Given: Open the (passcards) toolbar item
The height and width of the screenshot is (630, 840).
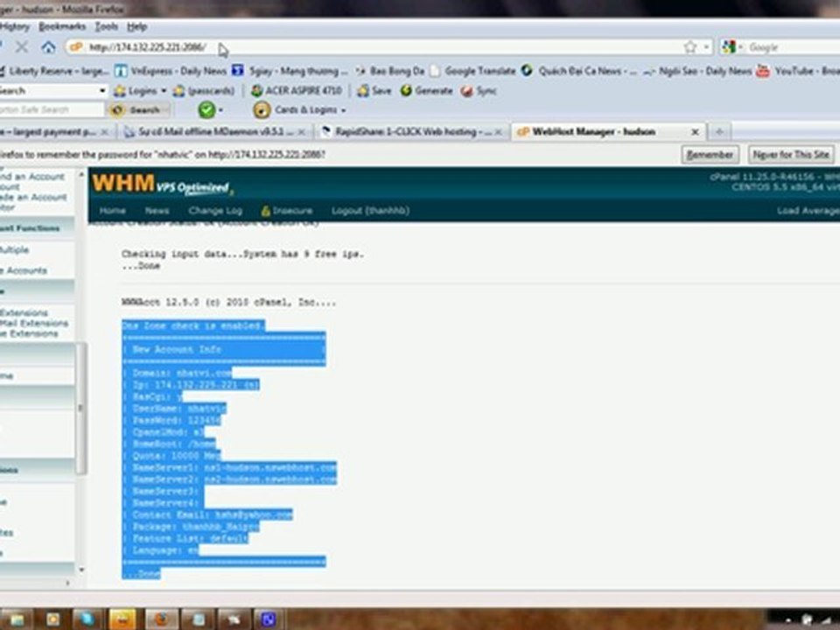Looking at the screenshot, I should pyautogui.click(x=204, y=90).
